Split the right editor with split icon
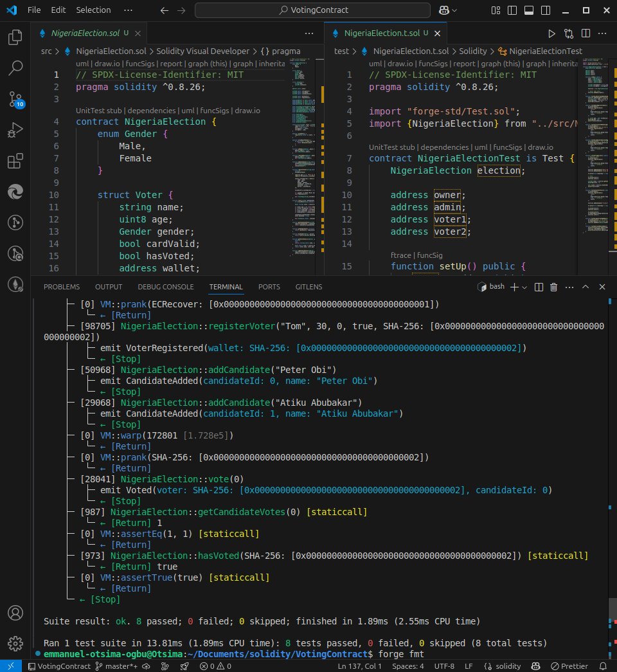The image size is (617, 672). [x=586, y=33]
